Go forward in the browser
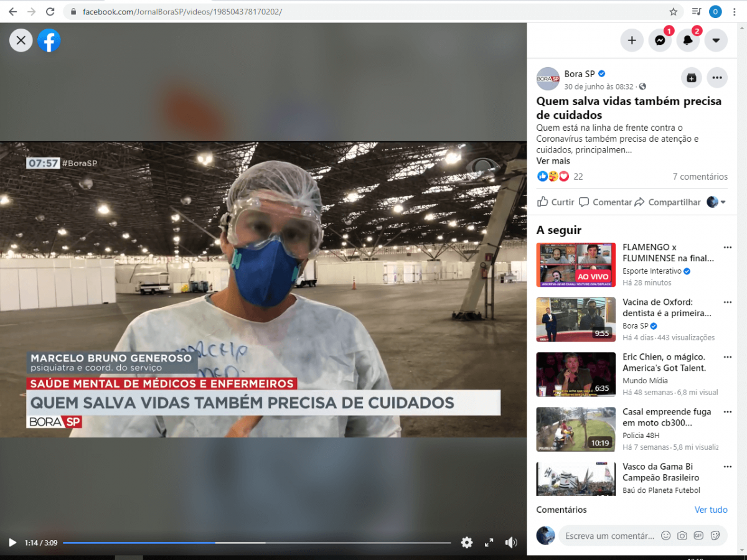The image size is (747, 560). (31, 12)
